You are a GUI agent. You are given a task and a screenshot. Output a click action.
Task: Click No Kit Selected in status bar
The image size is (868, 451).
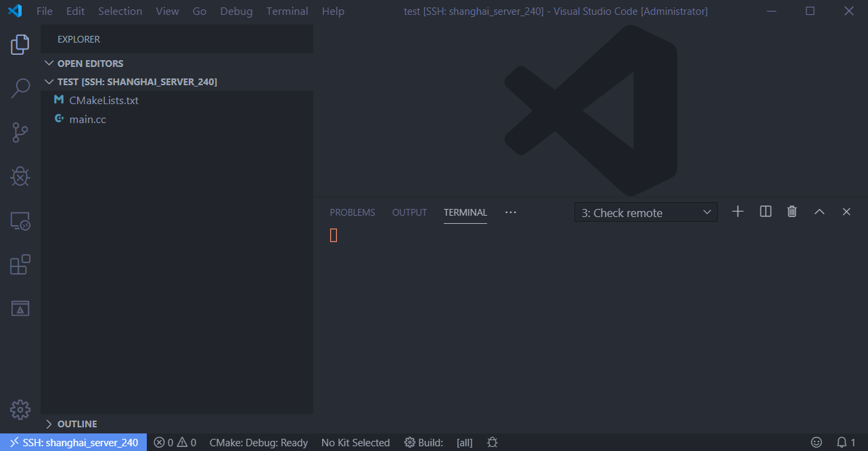355,443
